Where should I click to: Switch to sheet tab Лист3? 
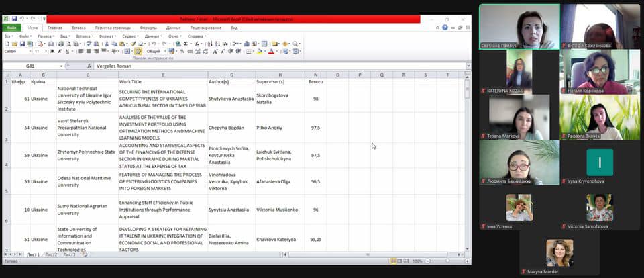[69, 254]
